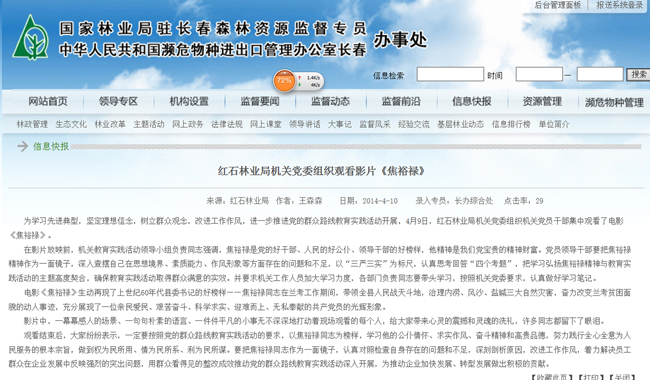Image resolution: width=650 pixels, height=380 pixels.
Task: Click the 录入专员：长办综合处 text
Action: tap(454, 201)
